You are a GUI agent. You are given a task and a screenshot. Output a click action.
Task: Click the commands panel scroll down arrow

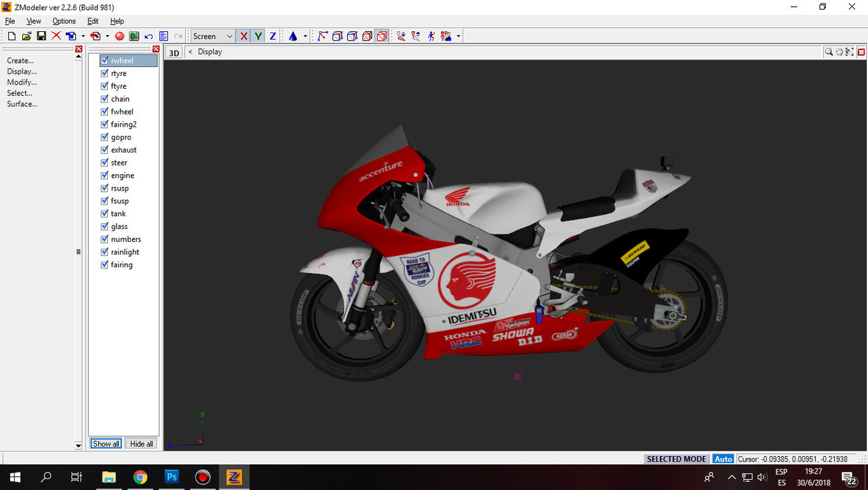[79, 445]
